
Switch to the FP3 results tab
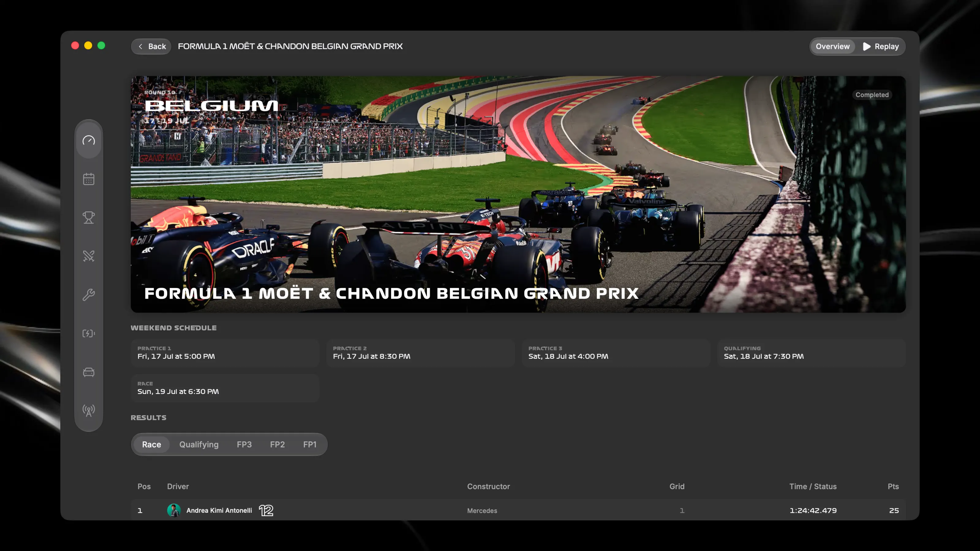244,444
